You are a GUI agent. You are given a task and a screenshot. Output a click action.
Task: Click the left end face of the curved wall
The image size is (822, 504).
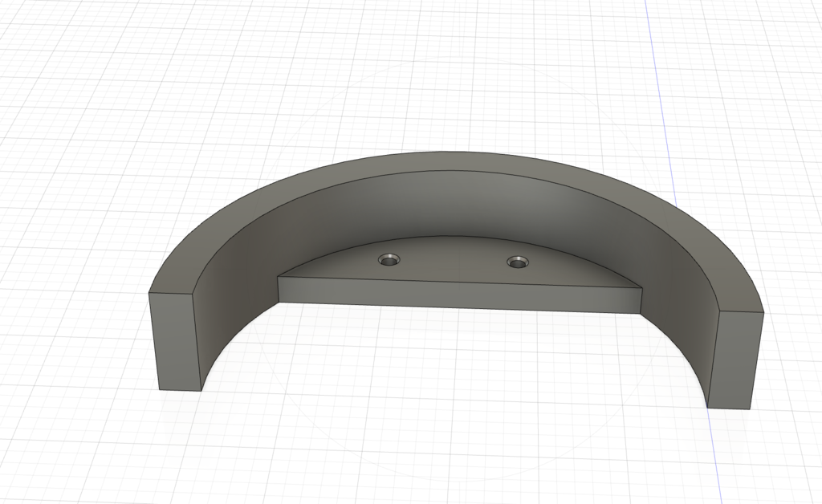point(176,342)
